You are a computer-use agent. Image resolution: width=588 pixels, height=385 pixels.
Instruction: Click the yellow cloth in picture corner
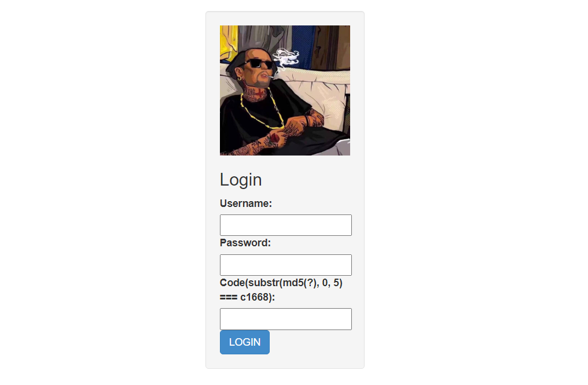click(x=227, y=42)
